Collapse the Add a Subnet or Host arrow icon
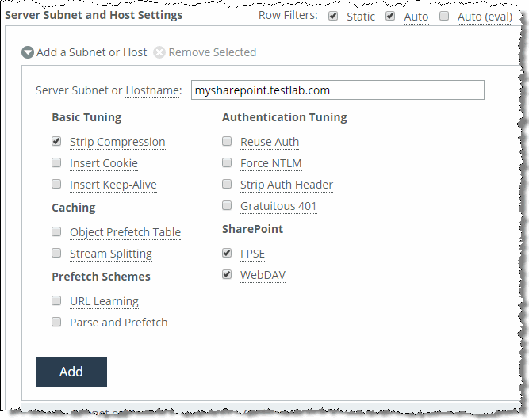 (28, 52)
